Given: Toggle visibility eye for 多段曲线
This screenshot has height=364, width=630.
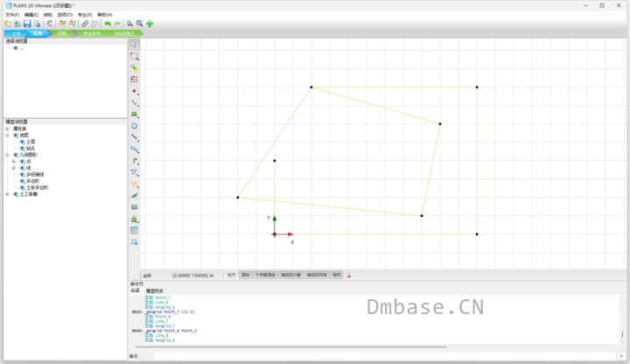Looking at the screenshot, I should coord(22,175).
